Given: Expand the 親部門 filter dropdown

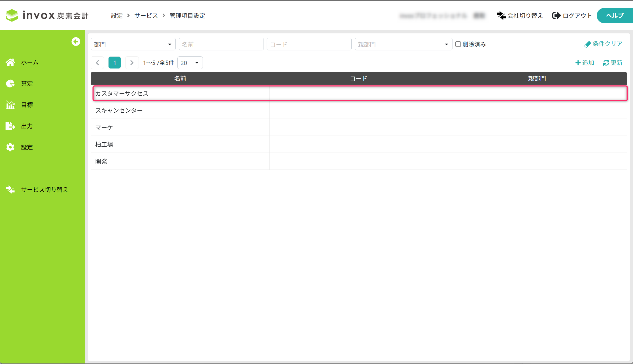Looking at the screenshot, I should click(x=403, y=44).
